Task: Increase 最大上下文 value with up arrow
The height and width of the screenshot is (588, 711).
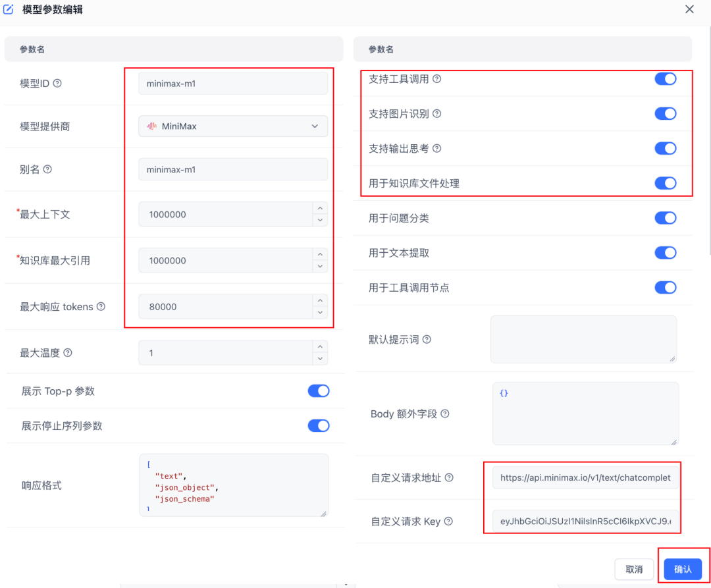Action: 320,208
